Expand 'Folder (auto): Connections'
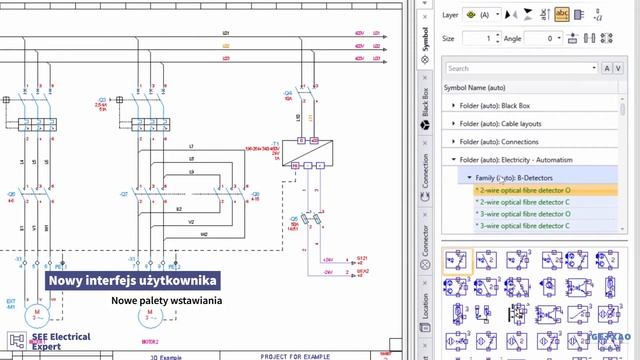This screenshot has height=360, width=640. 453,142
